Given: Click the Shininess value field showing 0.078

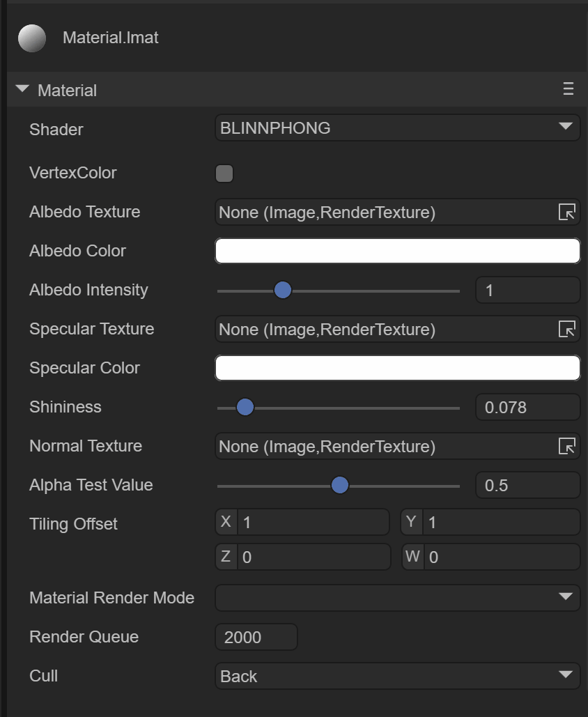Looking at the screenshot, I should [x=527, y=408].
